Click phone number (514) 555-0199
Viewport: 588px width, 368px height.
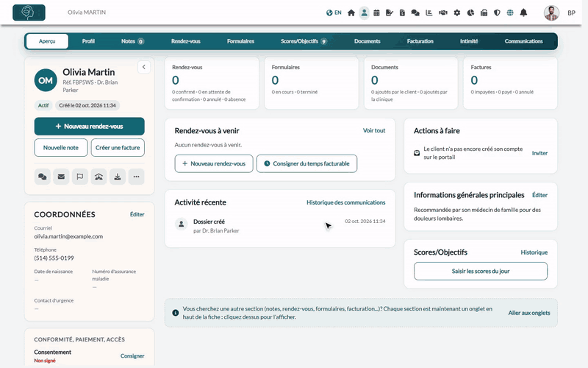coord(54,258)
